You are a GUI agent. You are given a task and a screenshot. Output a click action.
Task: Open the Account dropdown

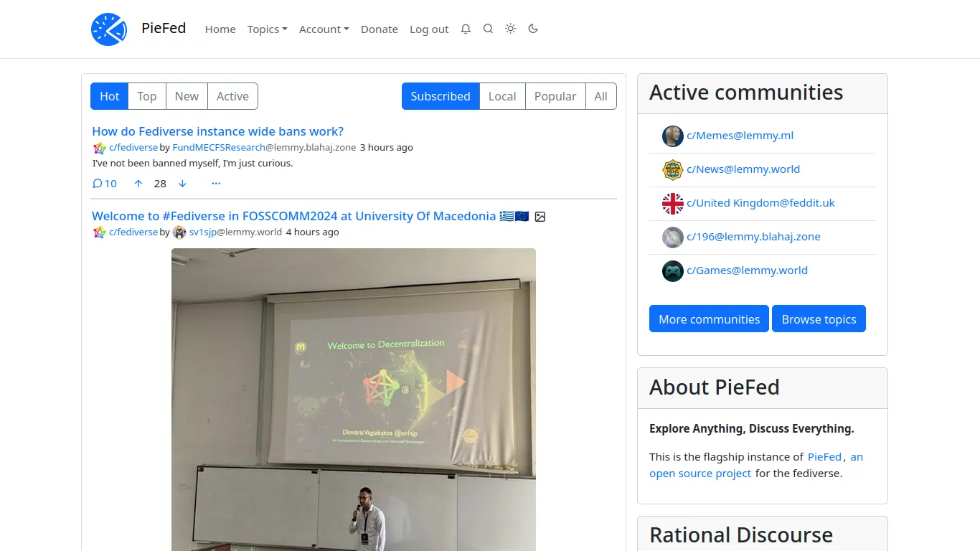point(324,29)
